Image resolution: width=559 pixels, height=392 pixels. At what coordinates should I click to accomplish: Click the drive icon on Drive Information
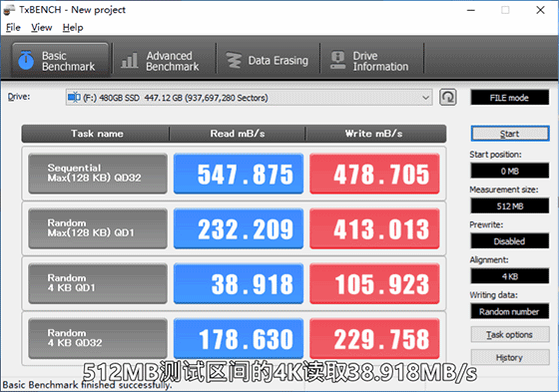click(337, 60)
